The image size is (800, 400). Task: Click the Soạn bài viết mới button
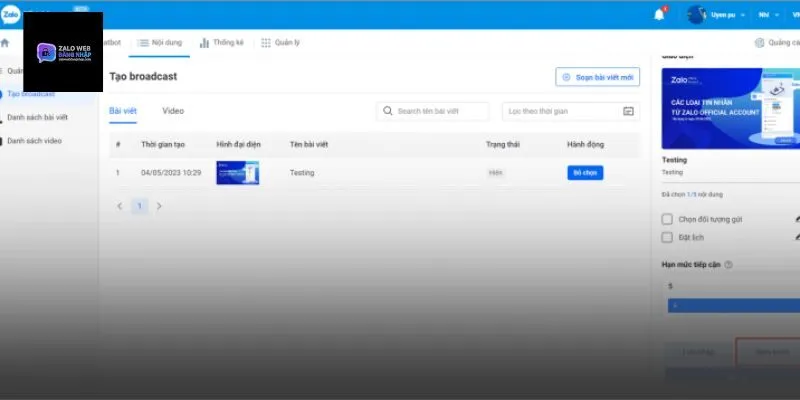(x=597, y=77)
